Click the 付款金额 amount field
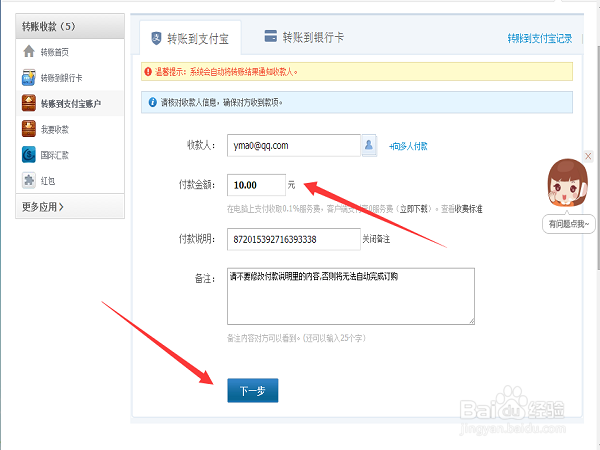This screenshot has width=600, height=450. pos(256,185)
